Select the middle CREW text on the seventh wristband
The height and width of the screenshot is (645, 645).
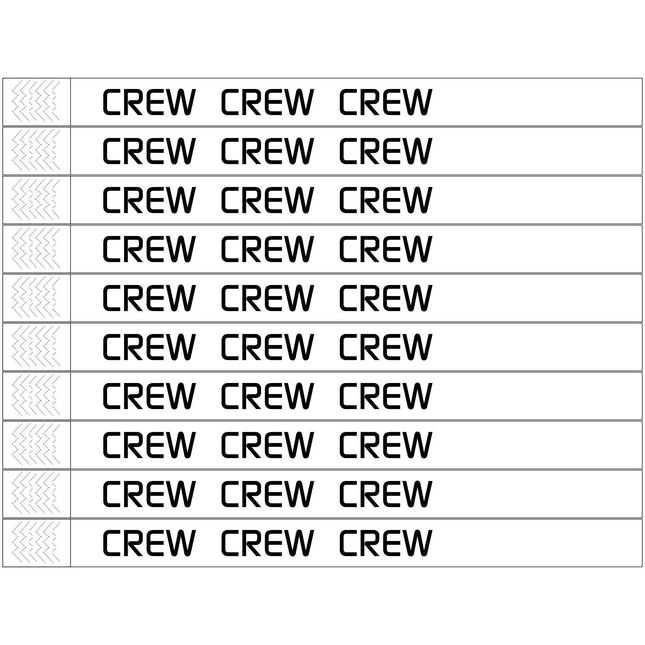click(267, 396)
